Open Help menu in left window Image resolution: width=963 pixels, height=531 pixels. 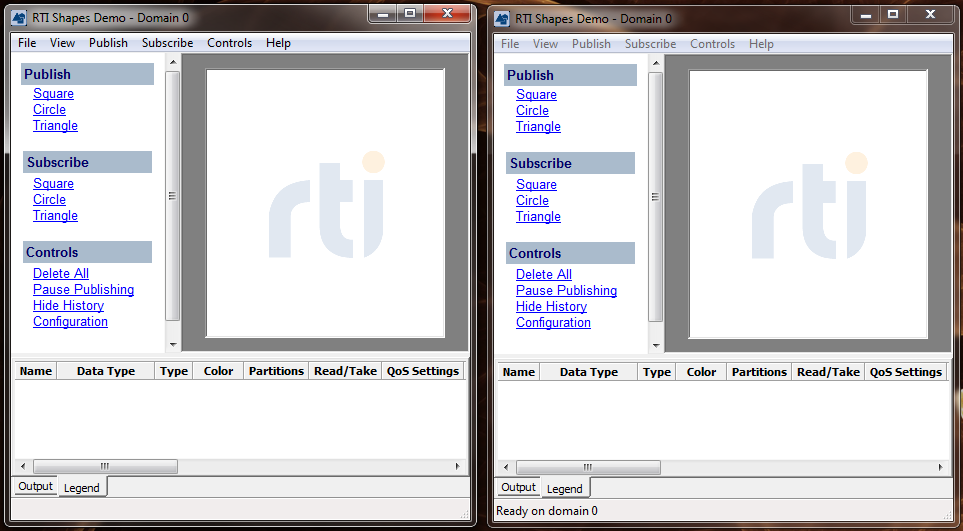278,43
